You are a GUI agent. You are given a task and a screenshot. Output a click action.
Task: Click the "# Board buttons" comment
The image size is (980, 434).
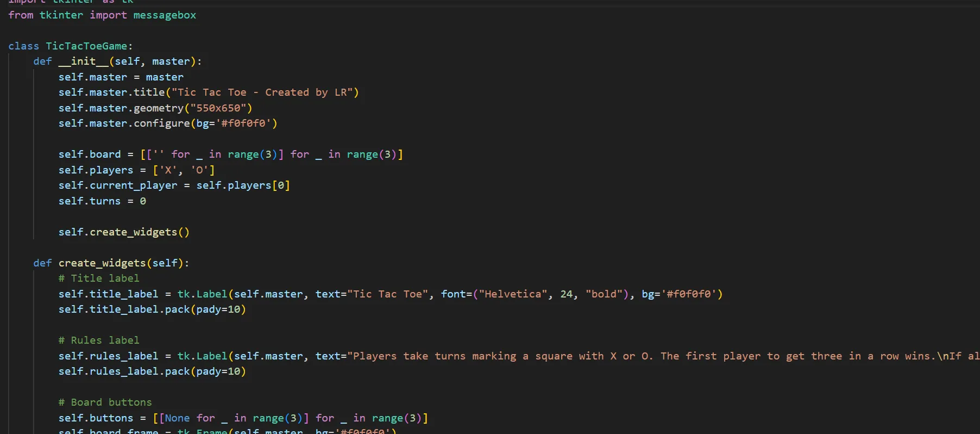tap(105, 402)
